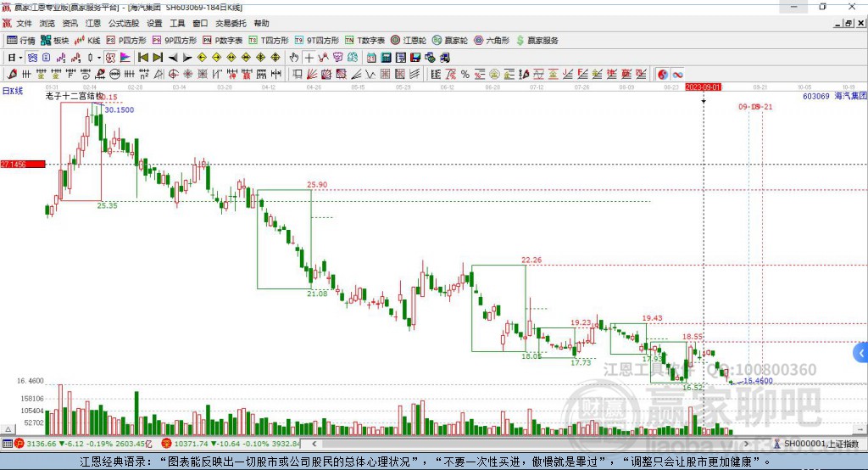Click the horizontal chart scrollbar

pos(530,444)
